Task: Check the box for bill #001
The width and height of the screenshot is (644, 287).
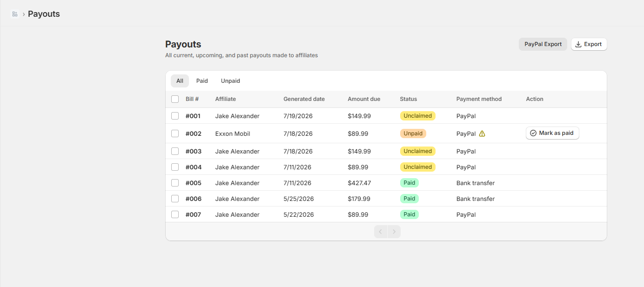Action: 175,116
